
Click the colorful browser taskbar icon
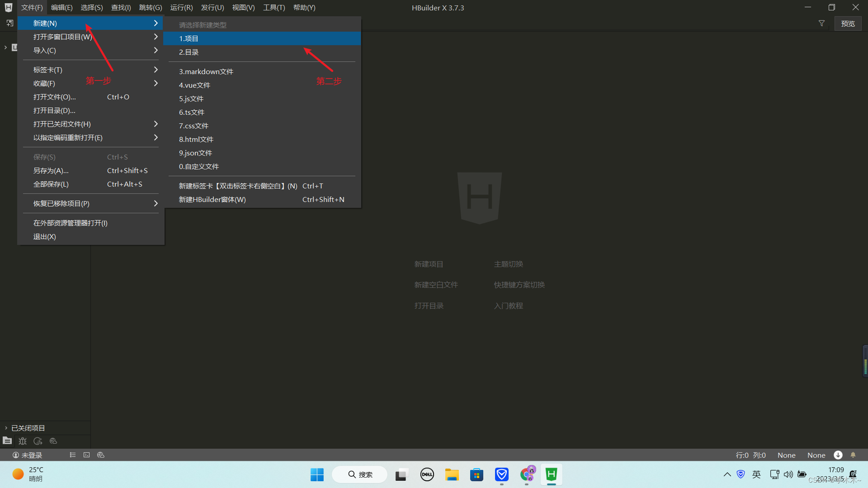(527, 474)
